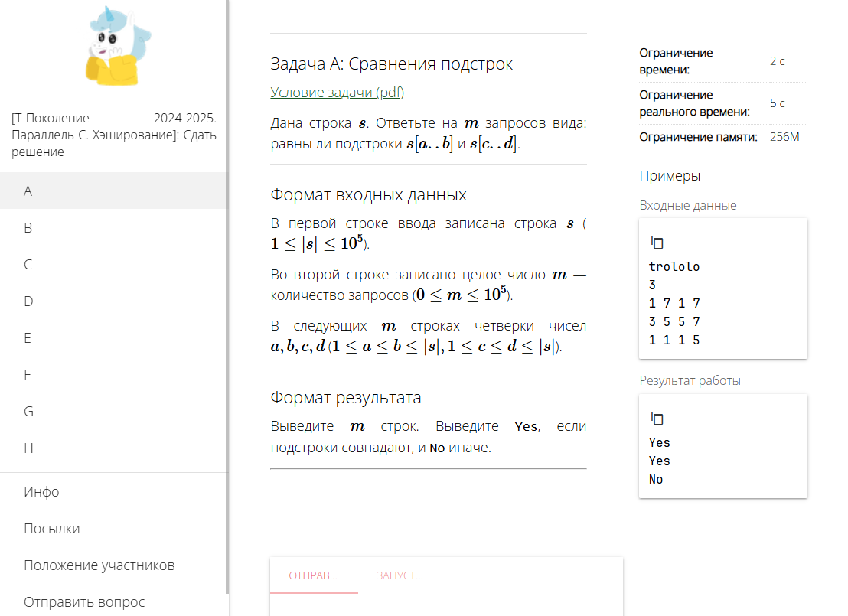Copy the sample input data
Viewport: 848px width, 616px height.
657,243
